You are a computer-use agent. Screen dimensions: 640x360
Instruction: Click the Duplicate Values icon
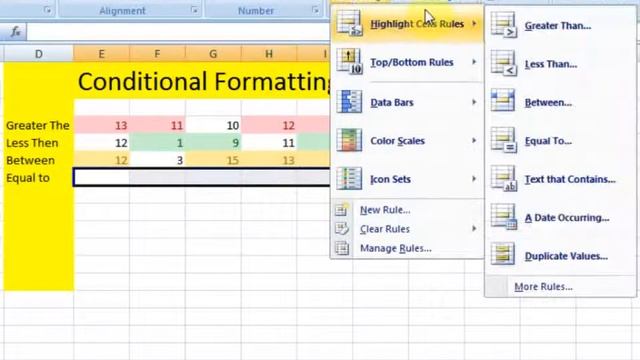point(503,254)
